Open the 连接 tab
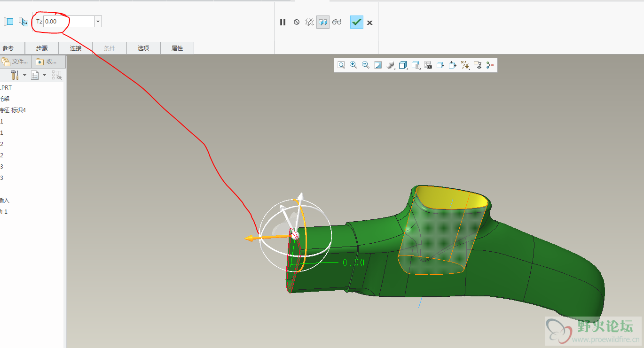 [76, 48]
